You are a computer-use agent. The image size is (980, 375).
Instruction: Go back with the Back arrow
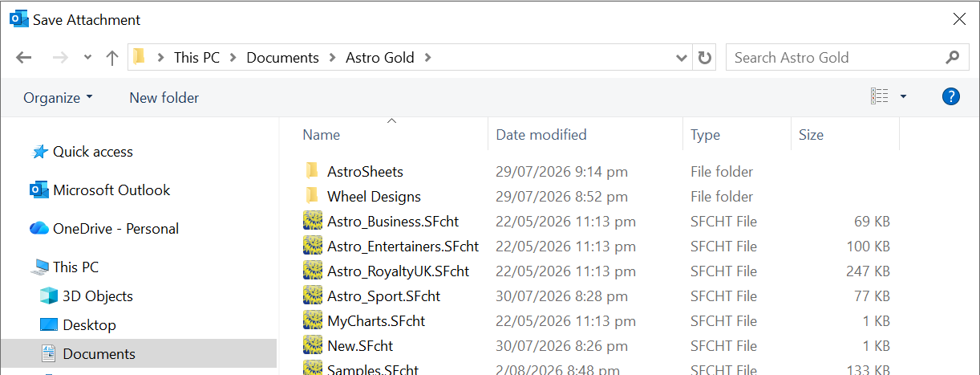pyautogui.click(x=24, y=58)
